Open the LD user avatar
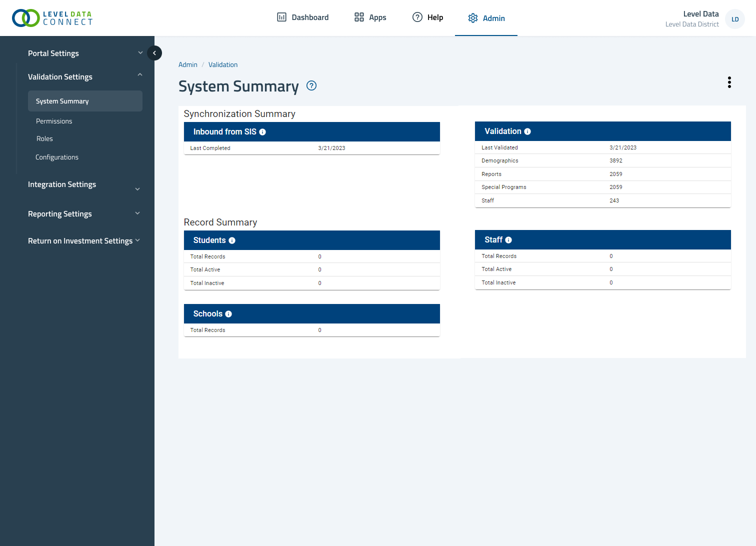The height and width of the screenshot is (546, 756). (735, 19)
